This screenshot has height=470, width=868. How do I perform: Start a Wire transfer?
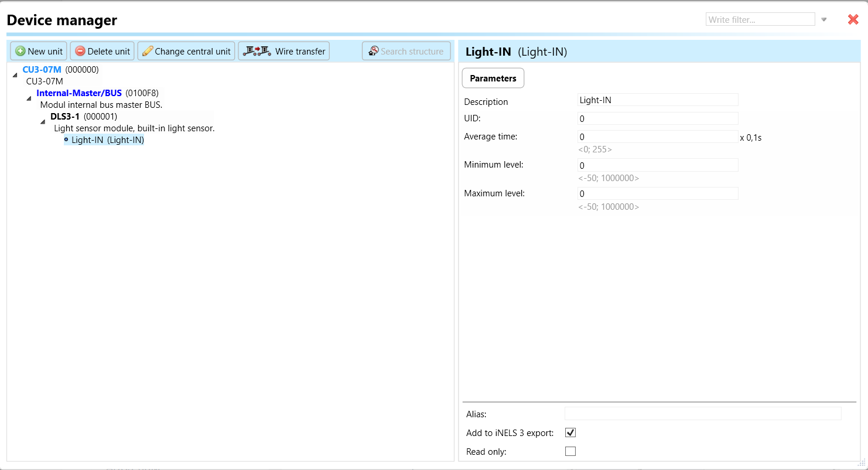(284, 51)
